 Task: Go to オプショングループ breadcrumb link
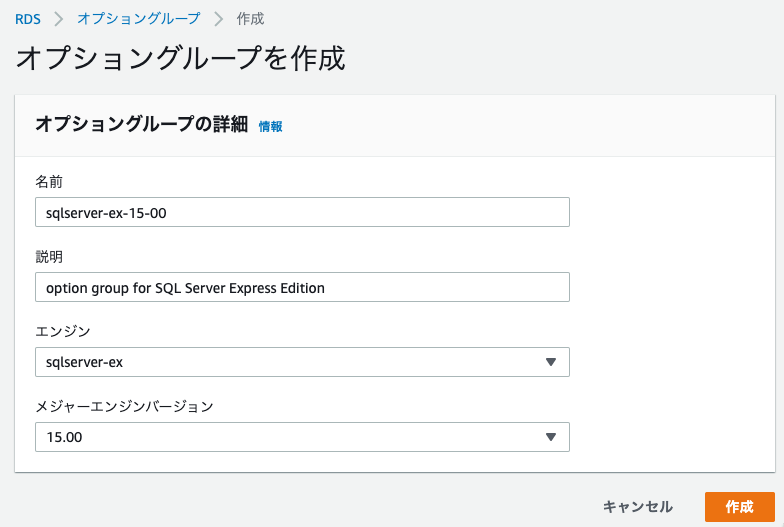pyautogui.click(x=138, y=19)
